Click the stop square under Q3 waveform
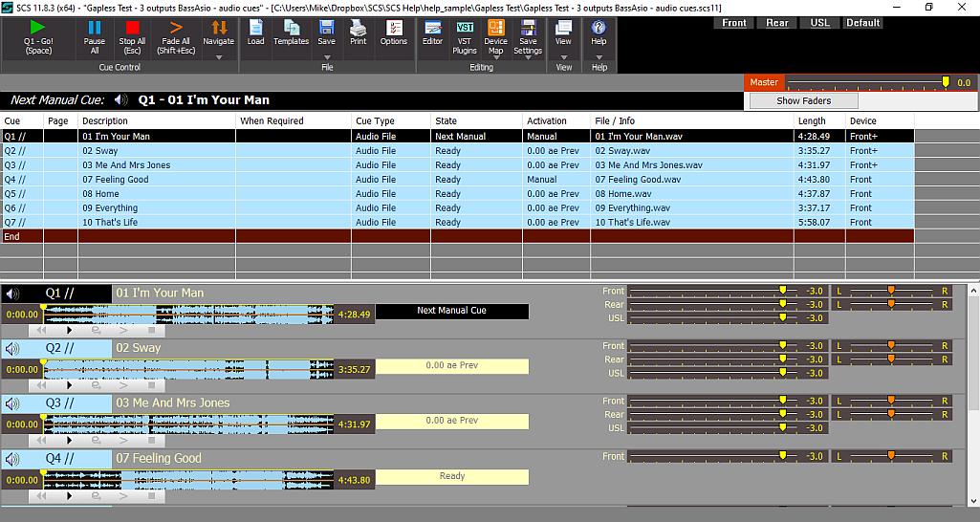The image size is (980, 522). click(151, 440)
